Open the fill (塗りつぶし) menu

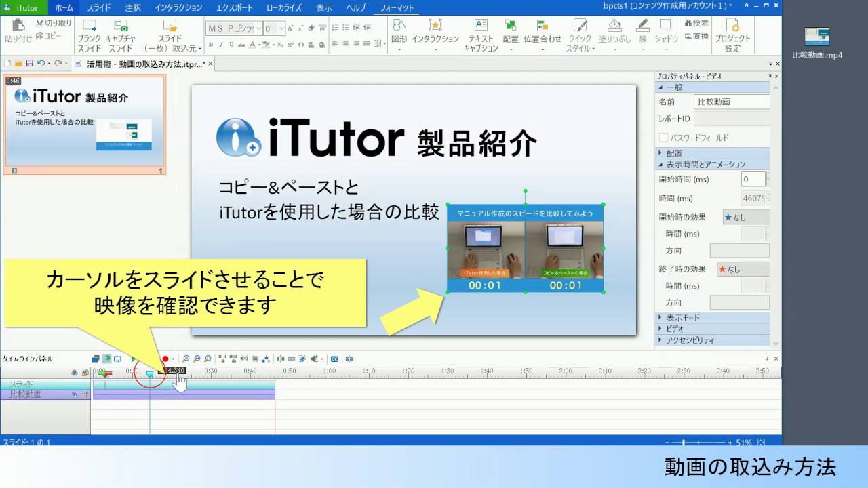(x=614, y=35)
